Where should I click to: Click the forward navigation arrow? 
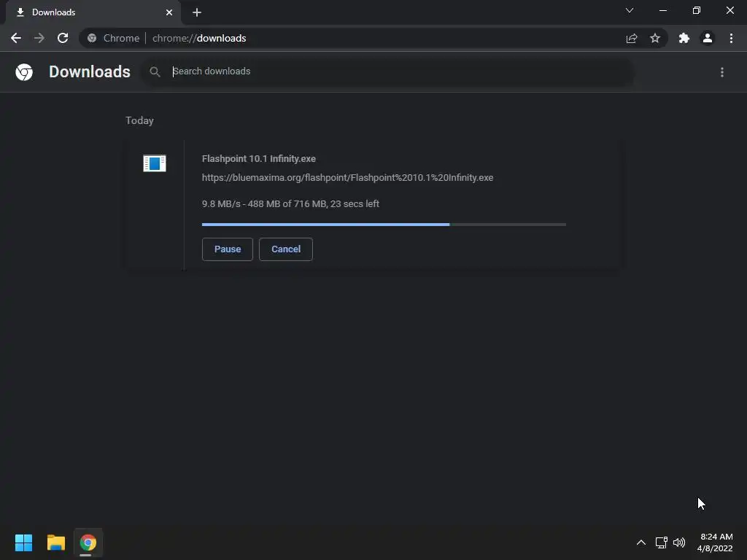pos(39,38)
